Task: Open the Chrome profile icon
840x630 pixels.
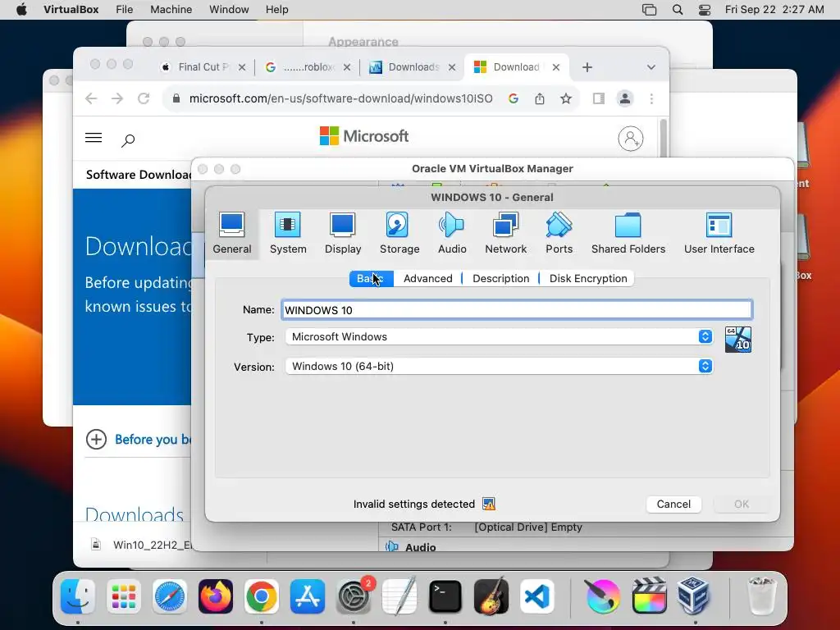Action: (x=624, y=98)
